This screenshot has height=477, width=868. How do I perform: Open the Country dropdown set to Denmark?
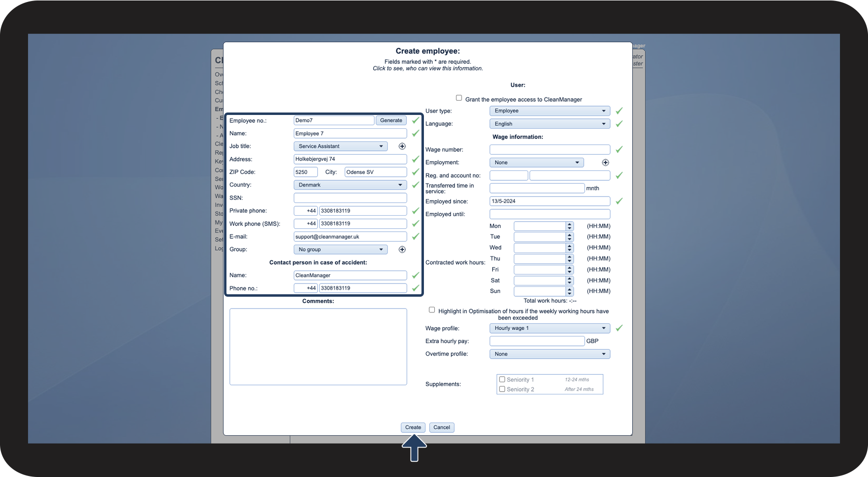(350, 185)
